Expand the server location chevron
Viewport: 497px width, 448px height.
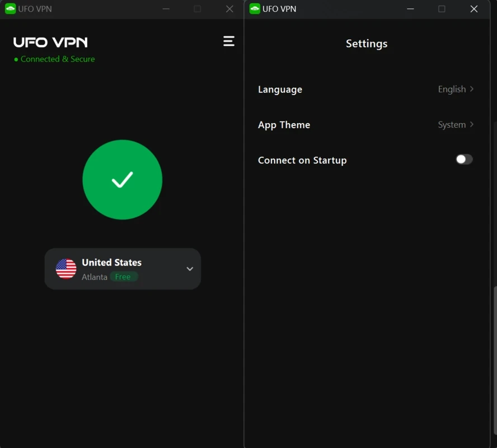(x=190, y=269)
